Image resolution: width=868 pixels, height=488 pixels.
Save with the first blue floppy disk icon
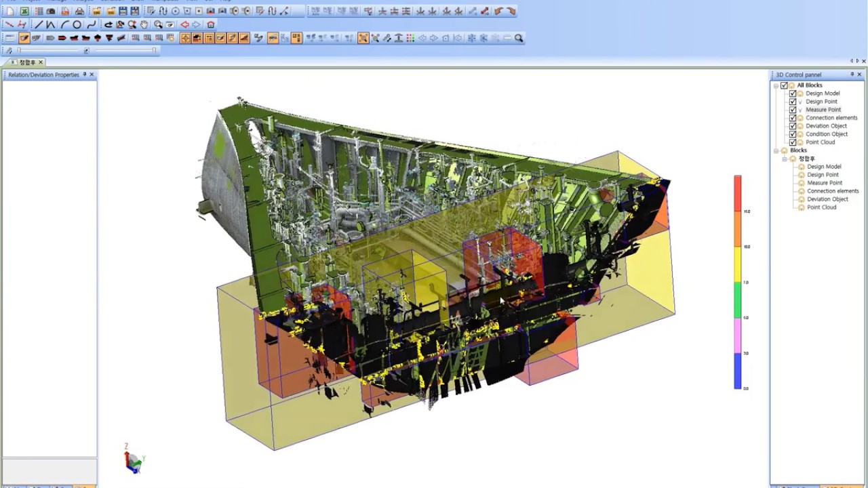[x=123, y=11]
